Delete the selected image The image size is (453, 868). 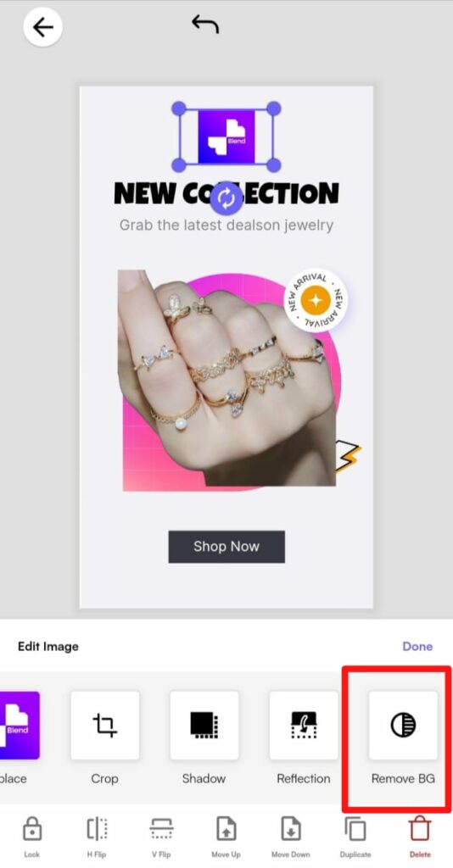(x=420, y=837)
